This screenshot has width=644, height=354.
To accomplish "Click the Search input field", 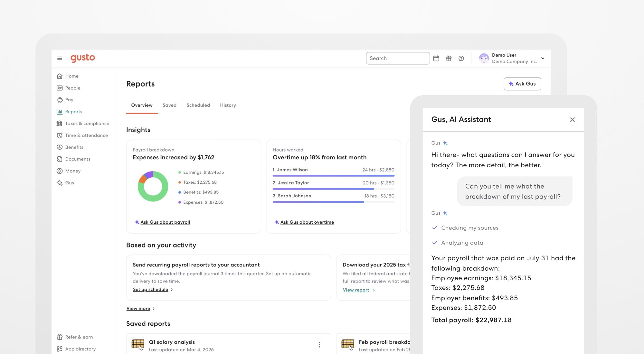I will pos(398,58).
